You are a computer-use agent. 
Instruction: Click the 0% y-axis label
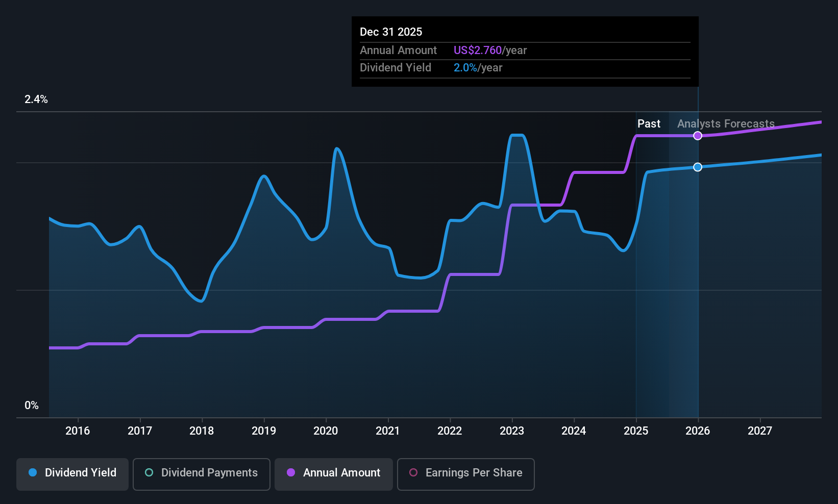[32, 406]
